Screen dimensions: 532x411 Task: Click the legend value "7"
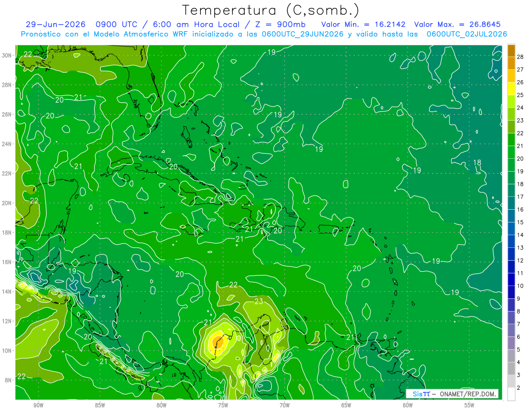click(519, 324)
